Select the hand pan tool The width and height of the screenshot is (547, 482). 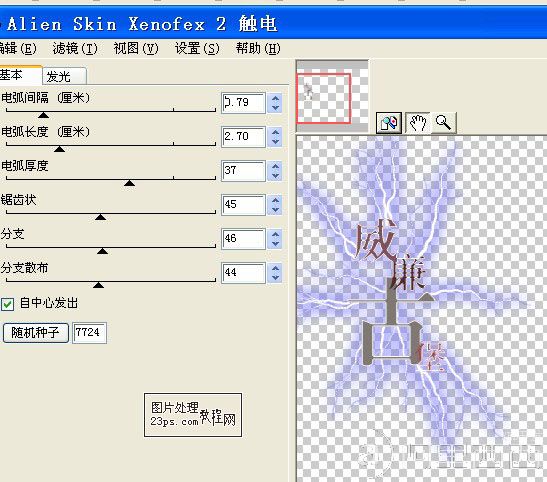click(418, 122)
